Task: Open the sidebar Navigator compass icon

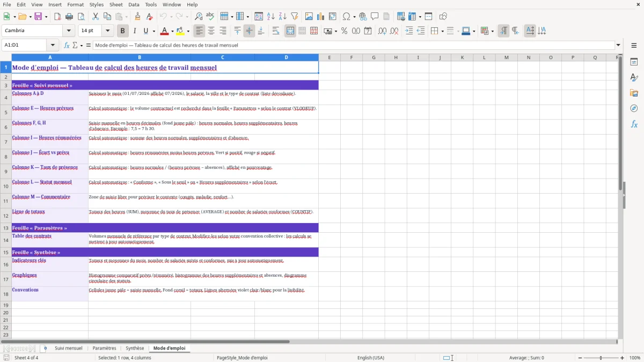Action: click(634, 108)
